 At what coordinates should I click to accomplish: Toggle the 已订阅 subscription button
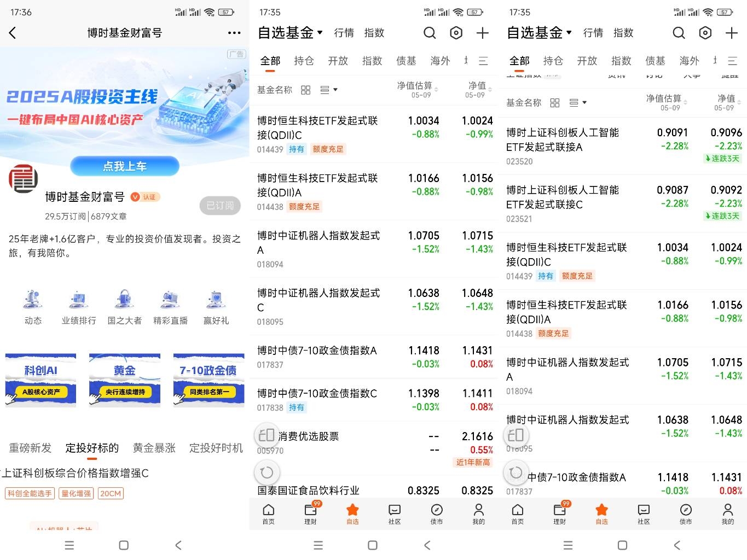click(220, 206)
